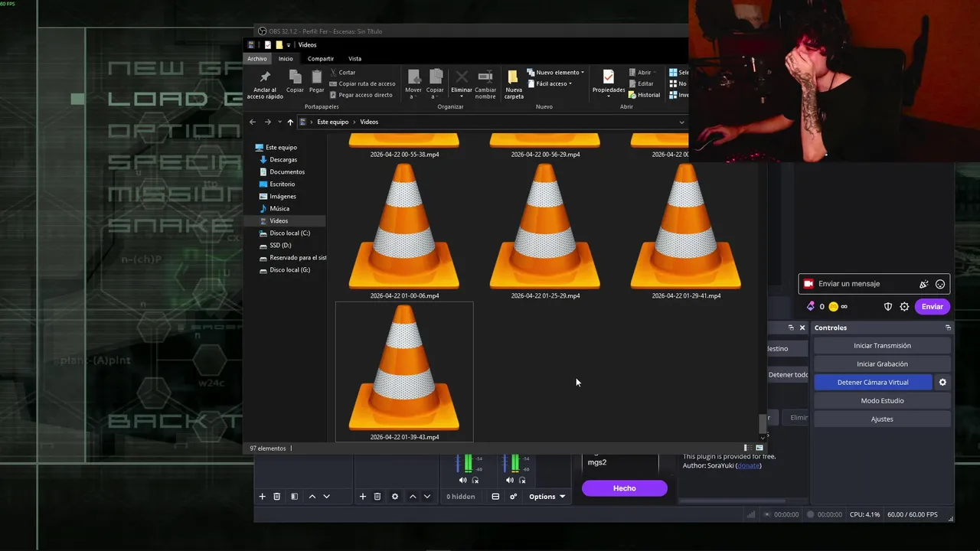The width and height of the screenshot is (980, 551).
Task: Click file name 2026-04-22 00-55-38.mp4
Action: (404, 155)
